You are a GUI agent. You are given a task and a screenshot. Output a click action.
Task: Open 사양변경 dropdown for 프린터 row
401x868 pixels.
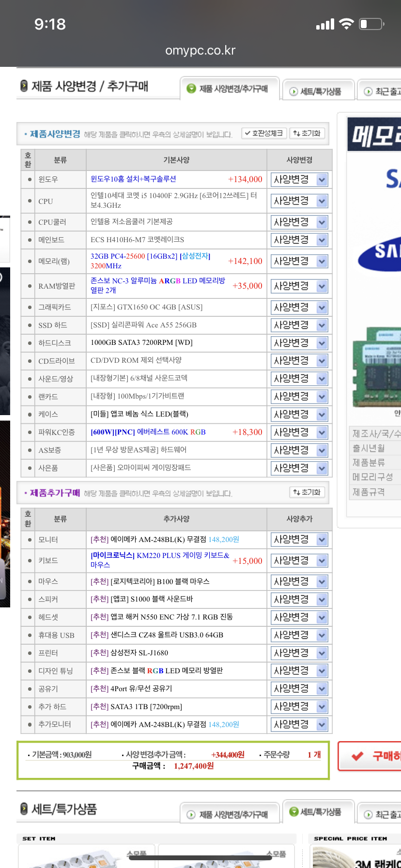pos(299,653)
